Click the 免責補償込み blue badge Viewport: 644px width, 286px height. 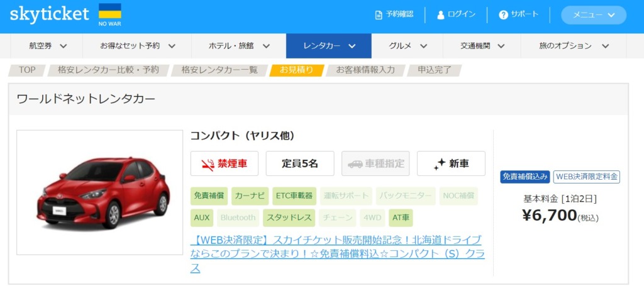pos(525,177)
